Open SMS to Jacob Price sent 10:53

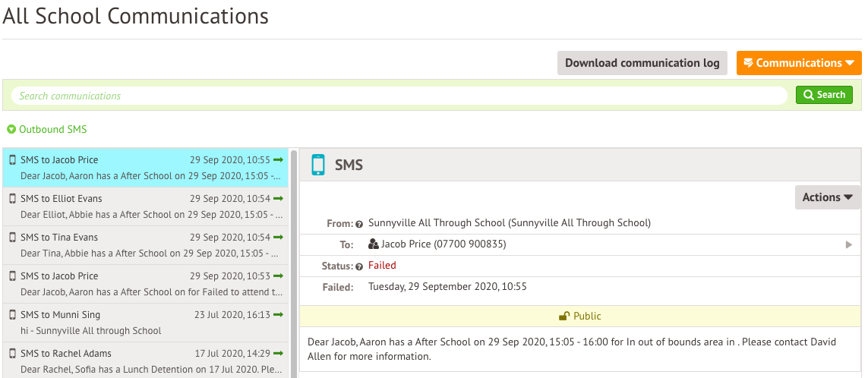pos(145,284)
